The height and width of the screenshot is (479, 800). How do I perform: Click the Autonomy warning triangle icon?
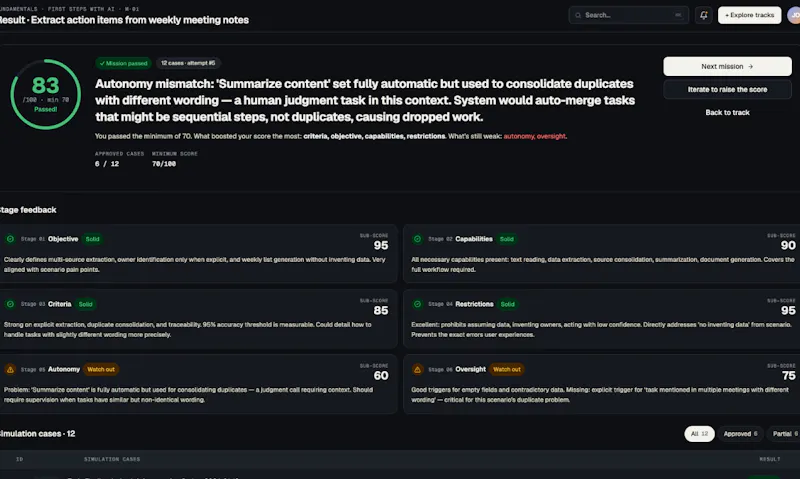tap(10, 369)
